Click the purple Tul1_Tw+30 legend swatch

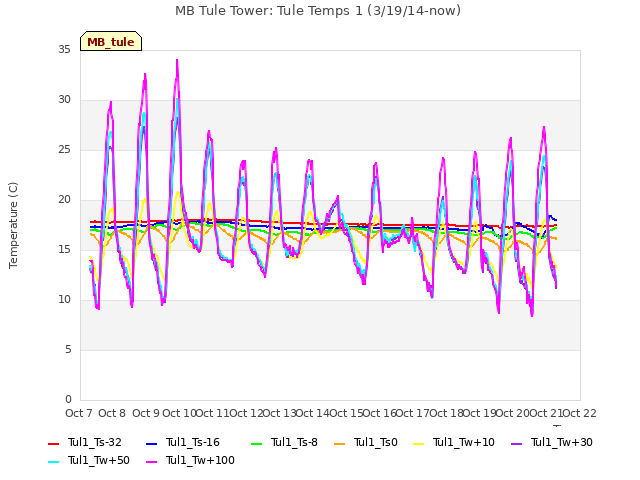pyautogui.click(x=516, y=443)
